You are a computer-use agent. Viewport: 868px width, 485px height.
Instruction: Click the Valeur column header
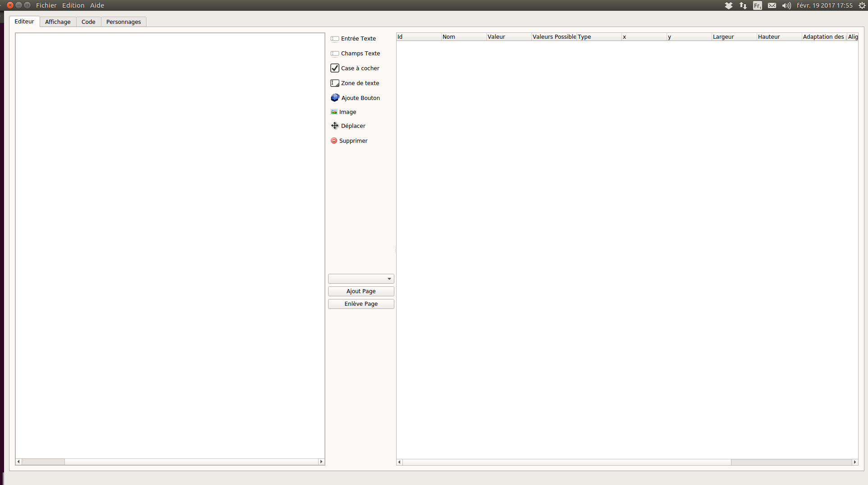[x=509, y=37]
